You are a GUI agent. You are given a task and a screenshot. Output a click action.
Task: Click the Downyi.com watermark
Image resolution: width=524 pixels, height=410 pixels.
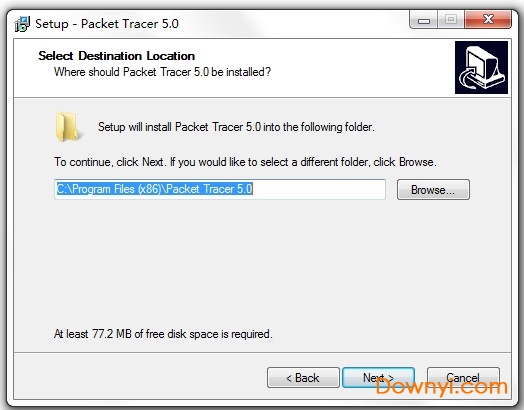coord(442,387)
